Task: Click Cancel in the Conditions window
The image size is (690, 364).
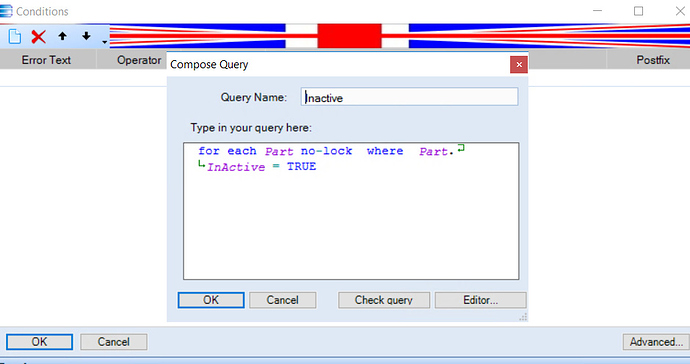Action: [114, 342]
